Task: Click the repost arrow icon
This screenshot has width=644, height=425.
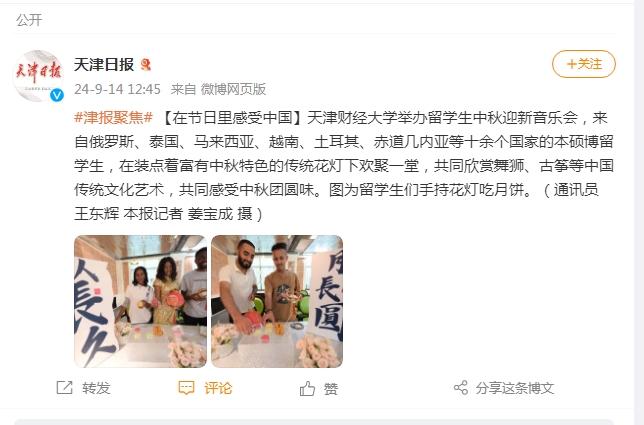Action: pyautogui.click(x=64, y=388)
